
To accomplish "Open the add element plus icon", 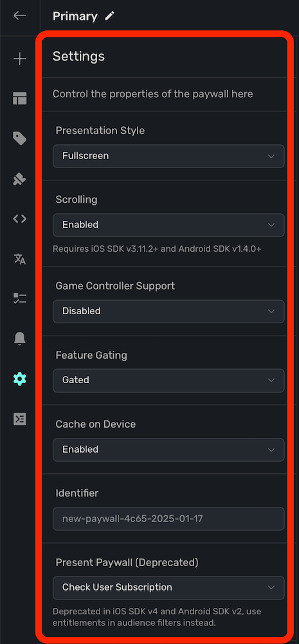I will 20,59.
